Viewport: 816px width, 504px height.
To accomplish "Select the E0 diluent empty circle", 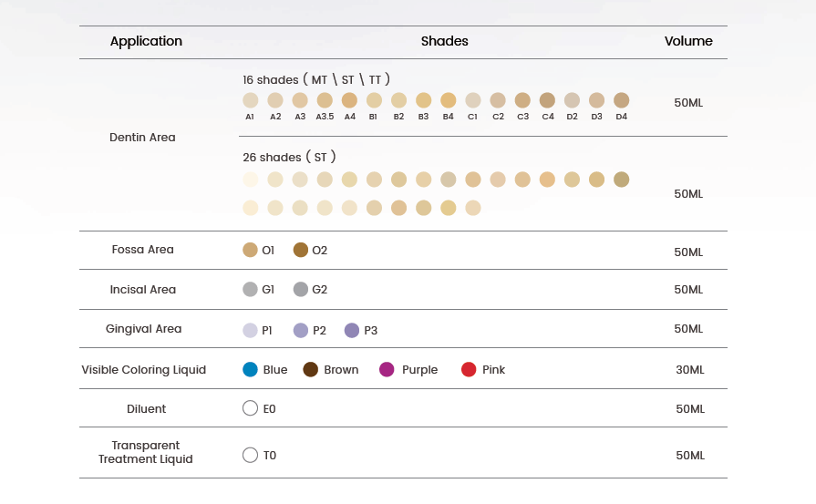I will tap(251, 408).
